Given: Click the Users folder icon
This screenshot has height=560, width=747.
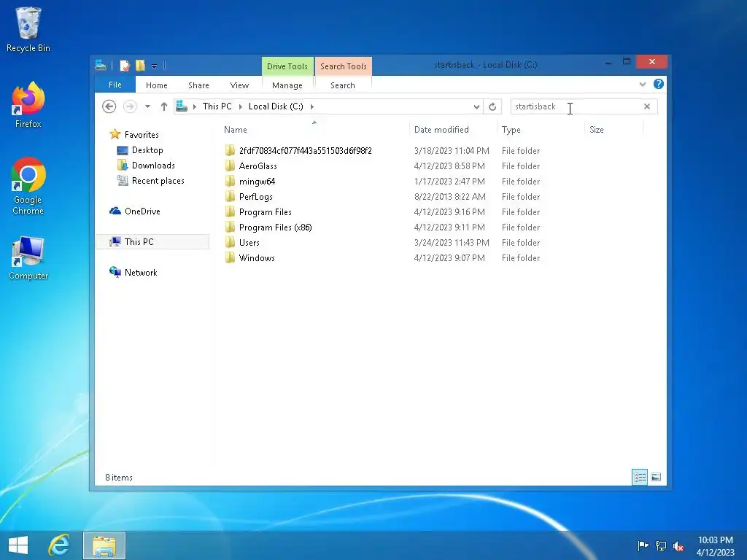Looking at the screenshot, I should coord(230,242).
